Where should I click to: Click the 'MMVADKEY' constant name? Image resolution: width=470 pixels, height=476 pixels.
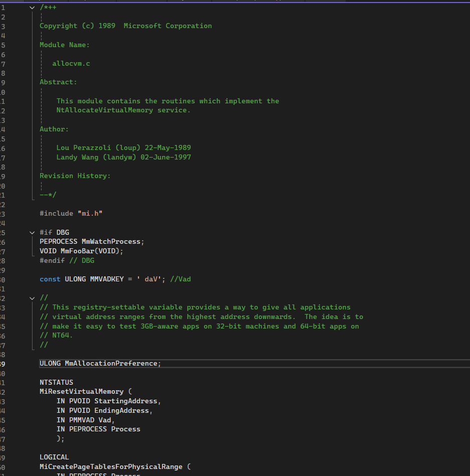[x=107, y=279]
